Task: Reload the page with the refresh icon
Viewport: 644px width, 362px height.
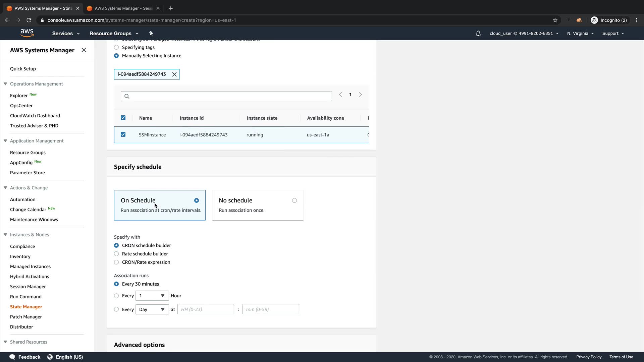Action: (x=29, y=20)
